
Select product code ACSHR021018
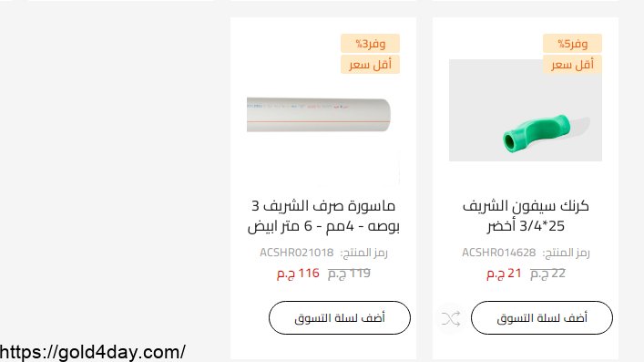(x=297, y=253)
